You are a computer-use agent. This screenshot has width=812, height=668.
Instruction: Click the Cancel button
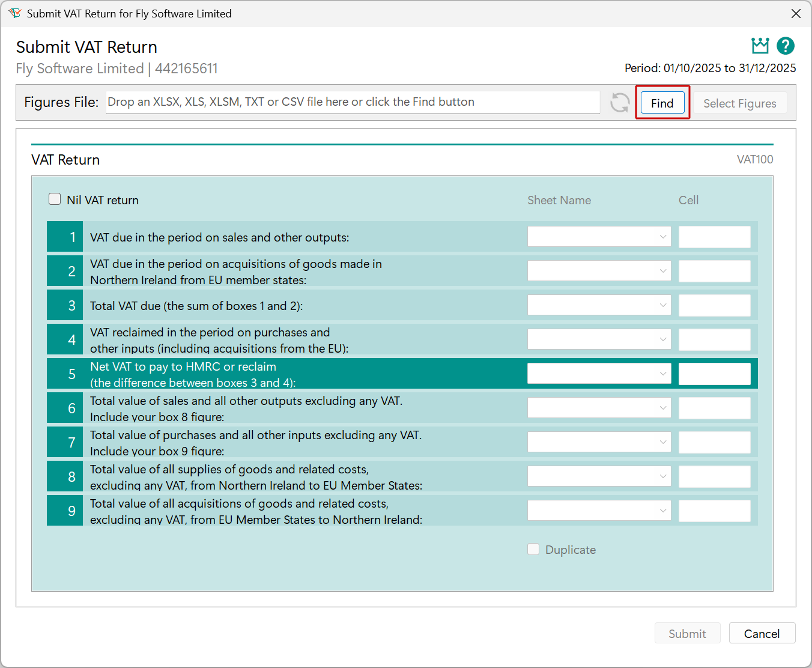(762, 633)
